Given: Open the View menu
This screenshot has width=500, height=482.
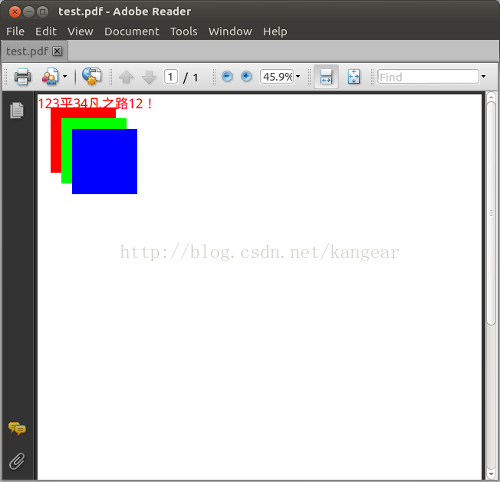Looking at the screenshot, I should click(x=80, y=31).
